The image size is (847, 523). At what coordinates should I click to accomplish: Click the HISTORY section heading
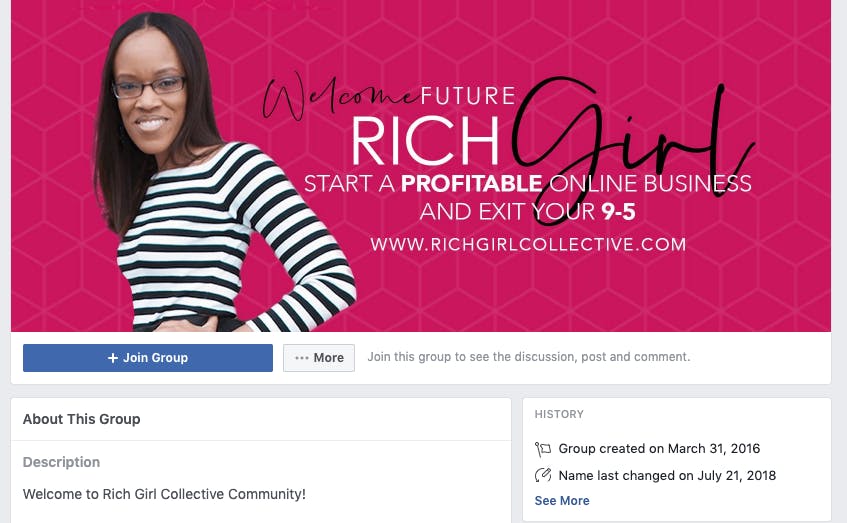(x=559, y=414)
